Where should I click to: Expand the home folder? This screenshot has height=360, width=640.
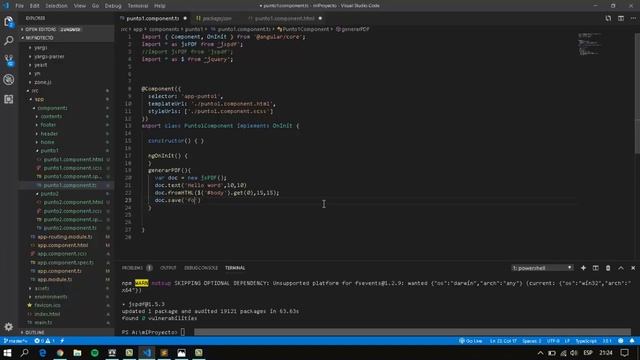[65, 142]
